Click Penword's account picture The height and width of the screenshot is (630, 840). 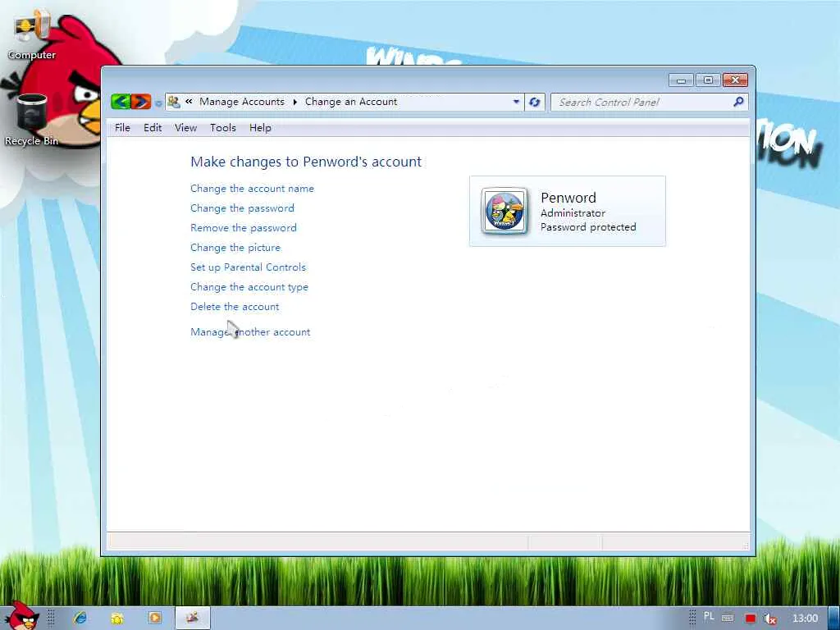tap(504, 211)
